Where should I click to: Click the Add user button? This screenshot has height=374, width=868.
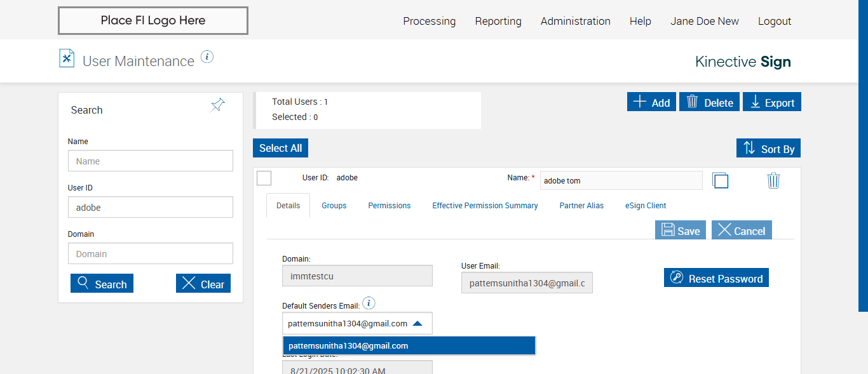pyautogui.click(x=651, y=102)
